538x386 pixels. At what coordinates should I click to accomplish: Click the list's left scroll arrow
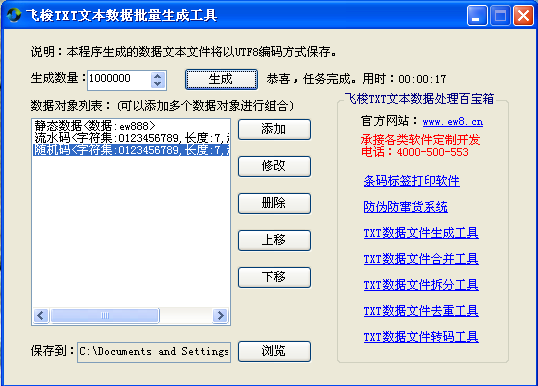coord(41,315)
